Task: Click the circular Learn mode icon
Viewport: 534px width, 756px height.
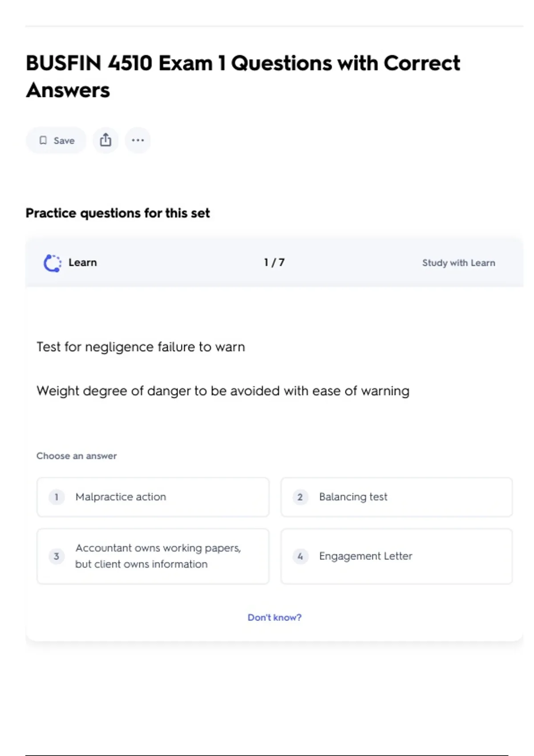Action: pos(52,263)
